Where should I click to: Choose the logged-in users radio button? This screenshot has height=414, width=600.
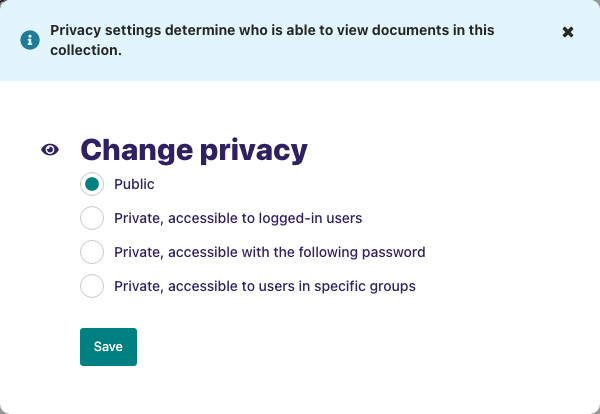92,218
